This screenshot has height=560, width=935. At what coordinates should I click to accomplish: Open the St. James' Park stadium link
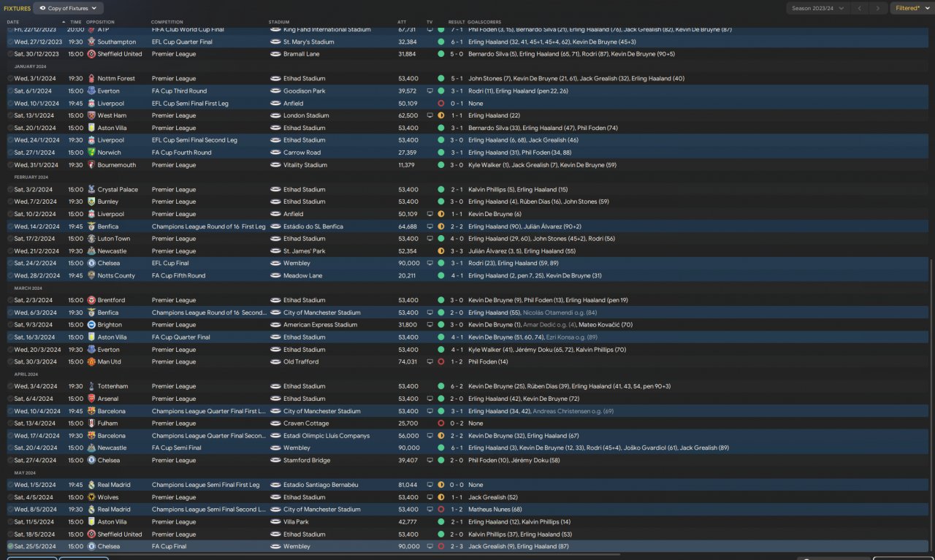tap(305, 251)
